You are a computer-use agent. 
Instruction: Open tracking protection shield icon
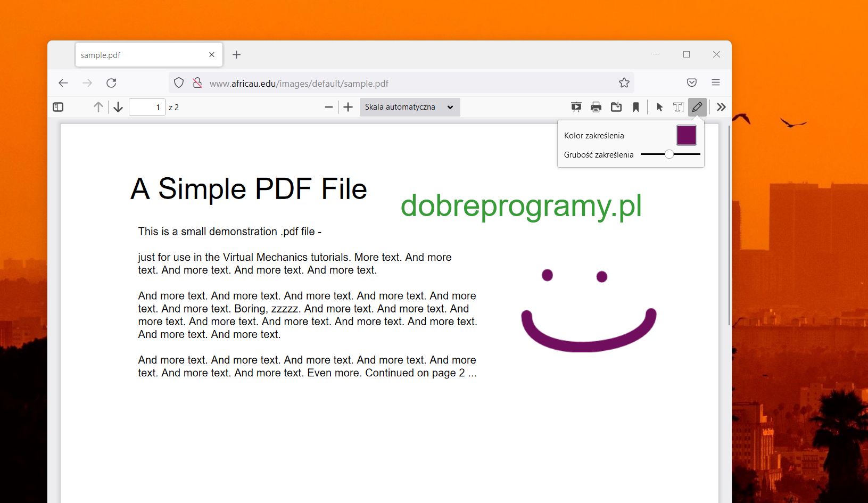coord(179,83)
